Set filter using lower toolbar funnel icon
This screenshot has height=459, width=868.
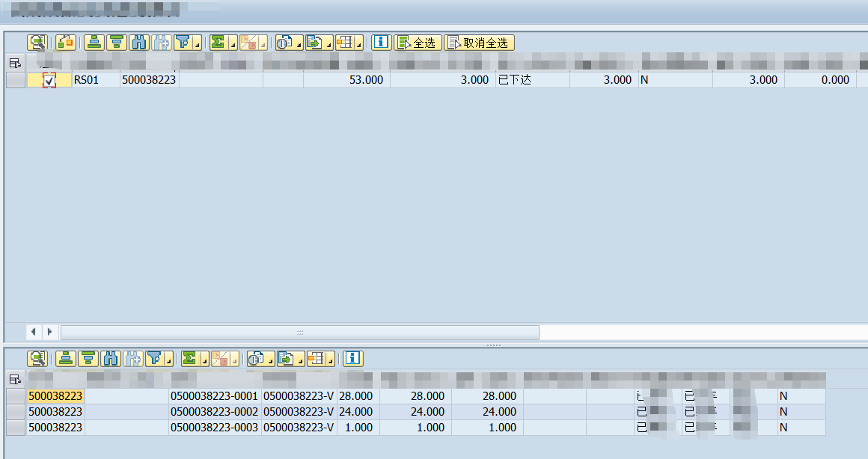pos(154,359)
